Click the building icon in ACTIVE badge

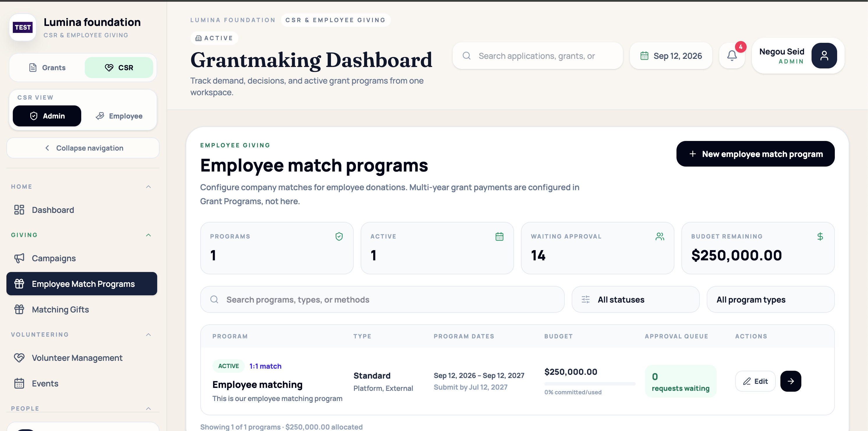(199, 38)
